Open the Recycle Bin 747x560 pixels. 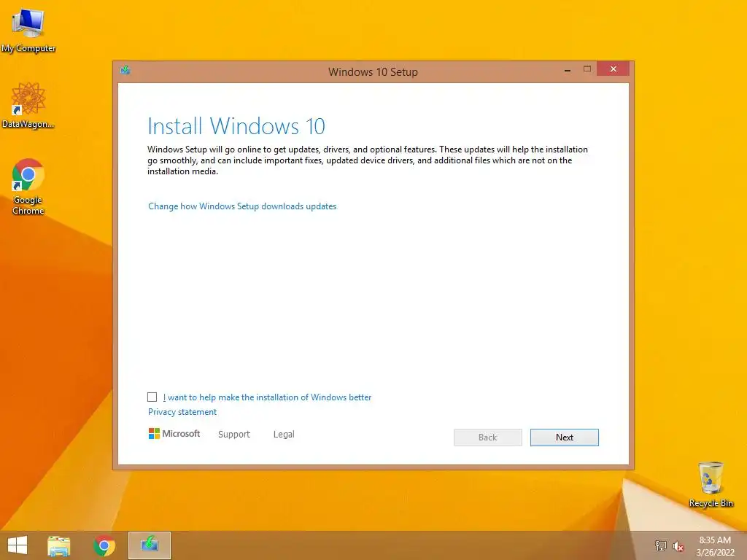pyautogui.click(x=711, y=484)
